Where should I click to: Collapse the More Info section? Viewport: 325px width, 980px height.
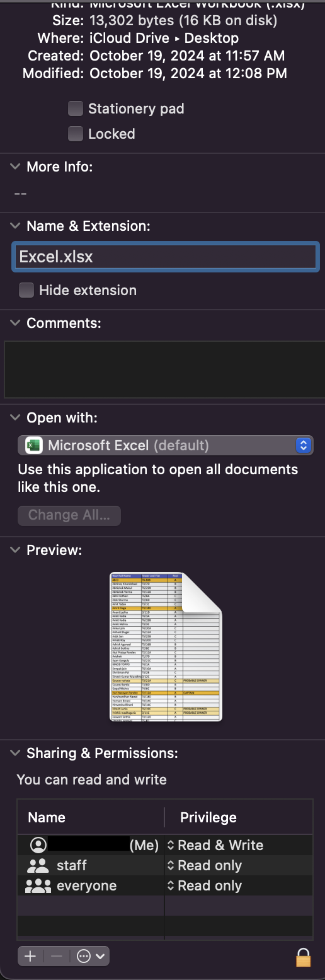15,166
